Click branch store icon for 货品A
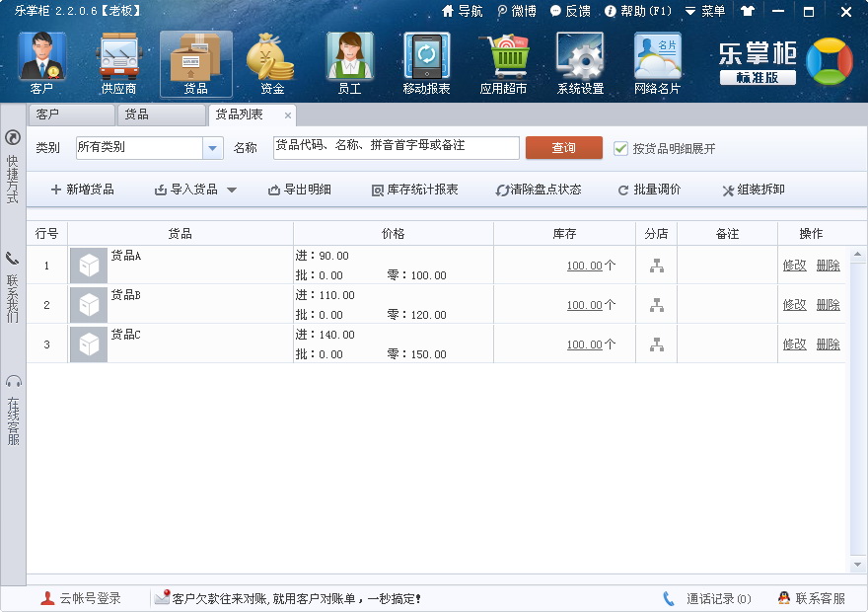 coord(657,266)
